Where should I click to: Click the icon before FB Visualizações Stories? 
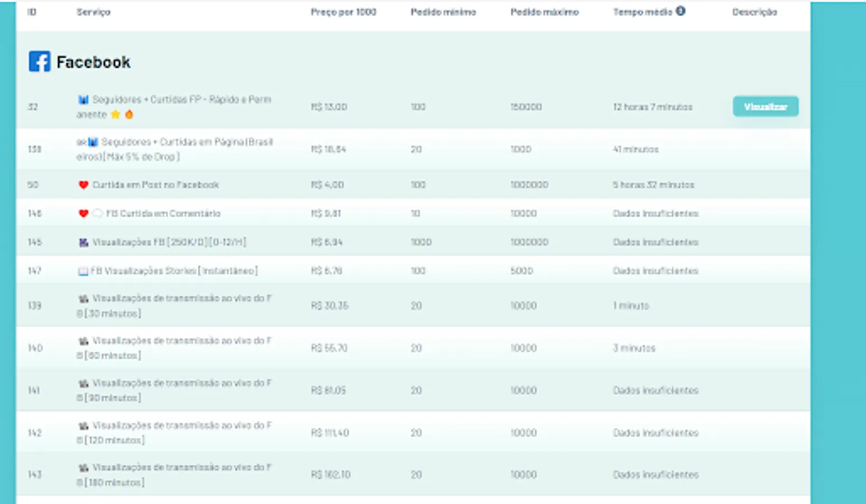coord(83,271)
